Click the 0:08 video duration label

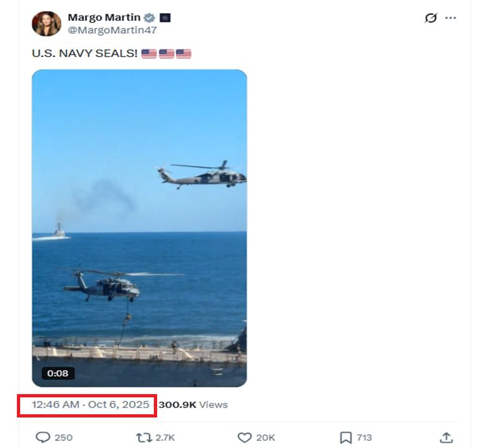click(x=58, y=373)
